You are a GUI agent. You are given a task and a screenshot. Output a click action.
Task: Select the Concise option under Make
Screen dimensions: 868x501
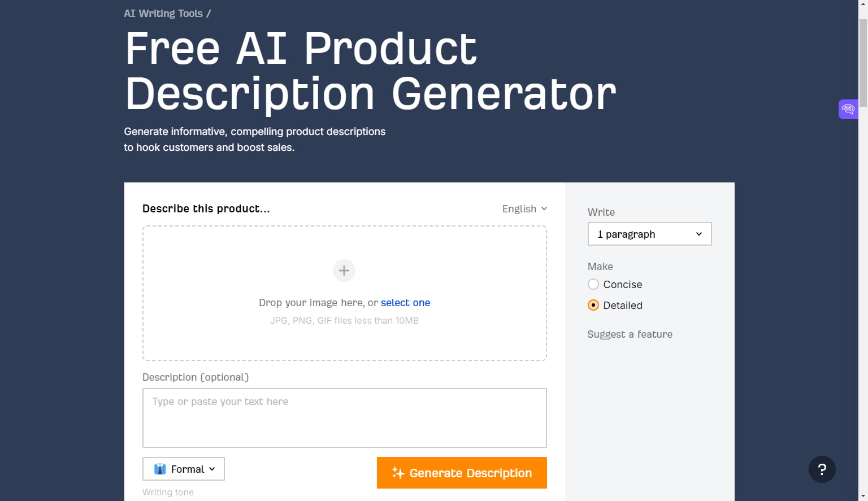tap(593, 285)
